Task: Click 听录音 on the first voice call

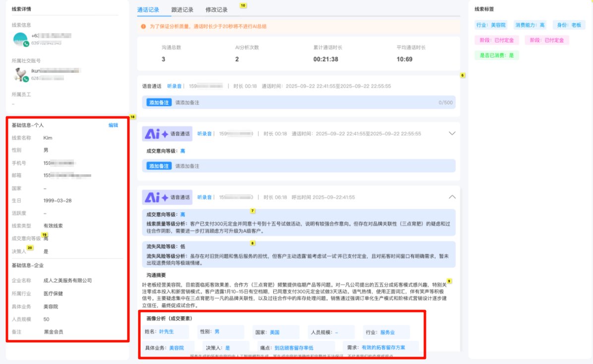Action: point(175,85)
